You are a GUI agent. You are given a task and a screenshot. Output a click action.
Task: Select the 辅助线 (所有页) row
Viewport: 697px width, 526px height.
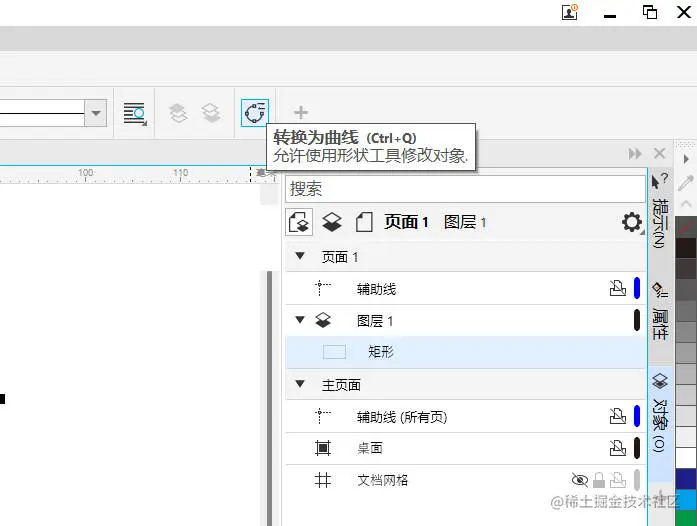(465, 417)
